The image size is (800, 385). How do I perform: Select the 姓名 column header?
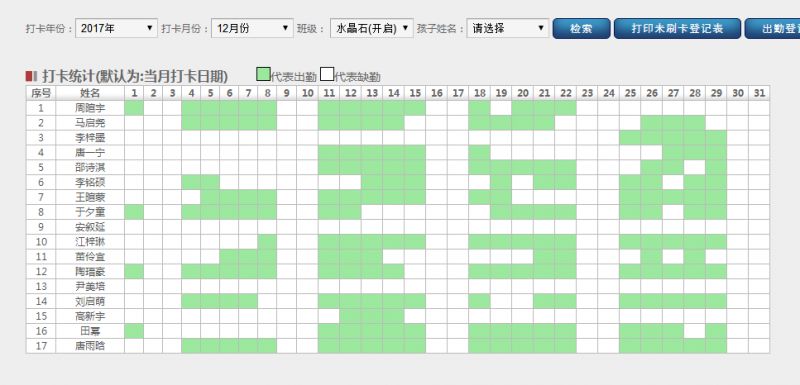90,93
